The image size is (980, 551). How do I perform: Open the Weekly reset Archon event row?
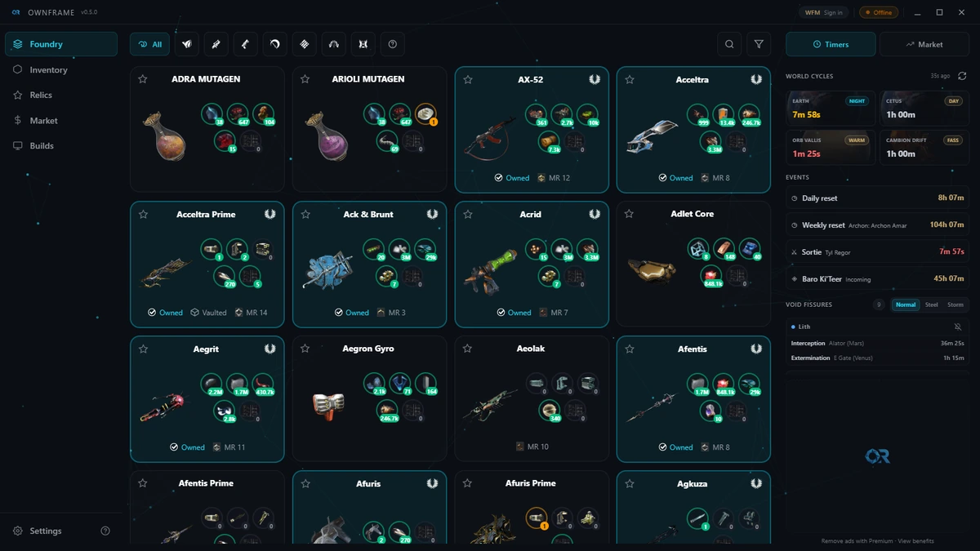pyautogui.click(x=878, y=224)
